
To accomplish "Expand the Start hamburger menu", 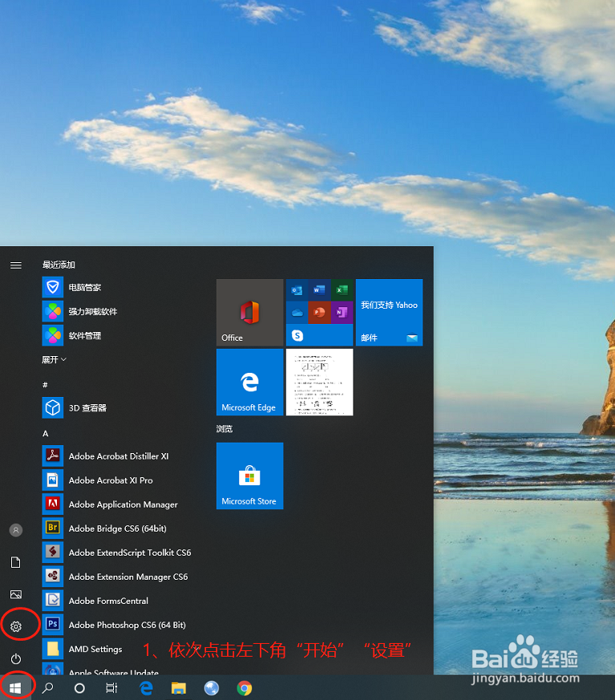I will coord(16,265).
